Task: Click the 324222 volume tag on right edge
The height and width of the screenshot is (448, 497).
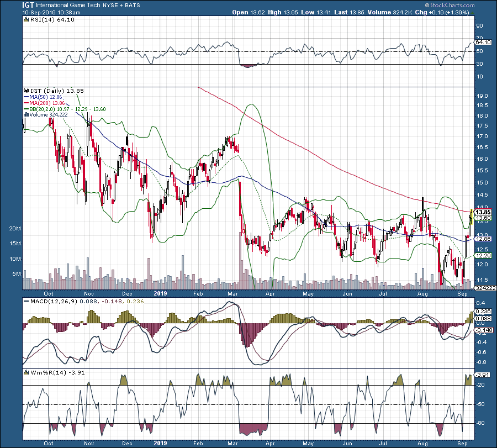Action: coord(485,288)
